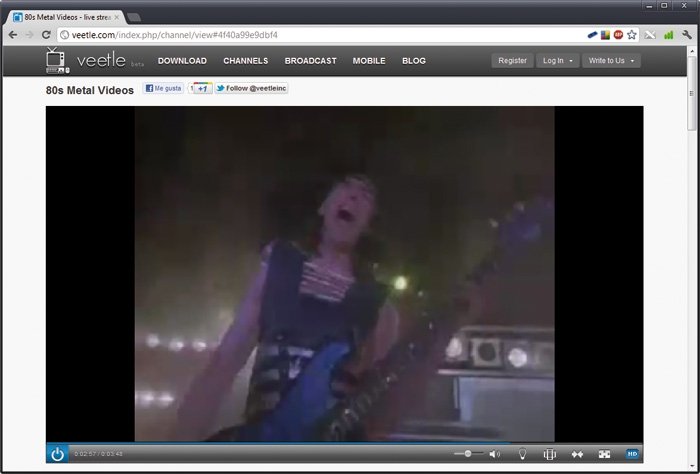The image size is (700, 474).
Task: Go back with the browser back arrow
Action: [x=12, y=35]
